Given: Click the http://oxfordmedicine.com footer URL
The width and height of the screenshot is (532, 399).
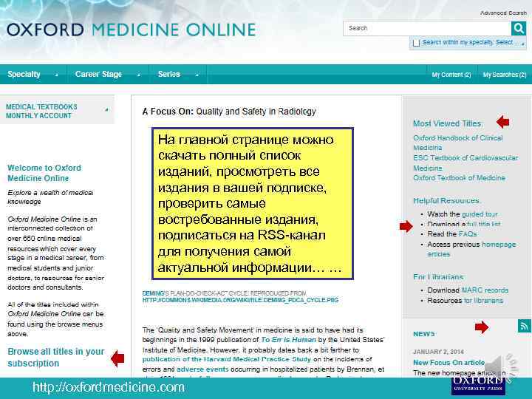Looking at the screenshot, I should coord(109,387).
